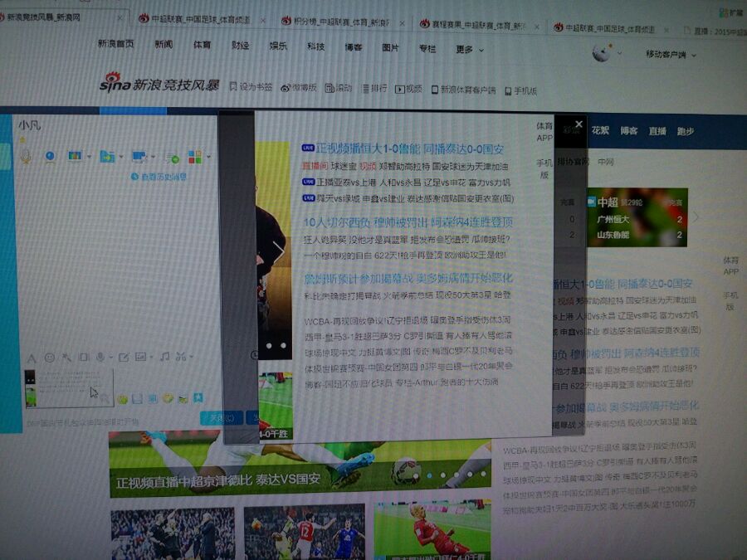Click the multi-function input edit icon
The width and height of the screenshot is (747, 560).
tap(124, 357)
